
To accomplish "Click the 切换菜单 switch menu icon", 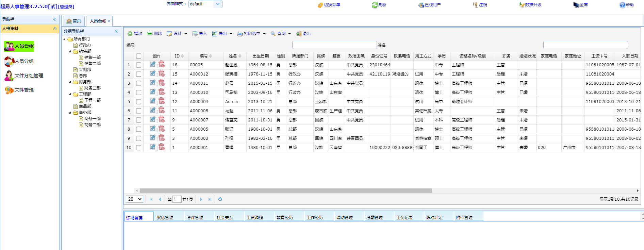I will click(x=320, y=5).
